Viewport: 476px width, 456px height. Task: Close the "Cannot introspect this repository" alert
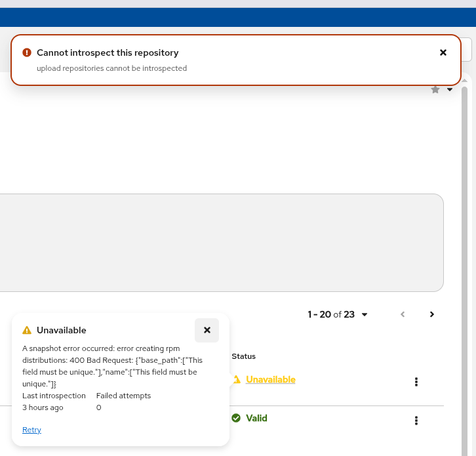point(443,52)
